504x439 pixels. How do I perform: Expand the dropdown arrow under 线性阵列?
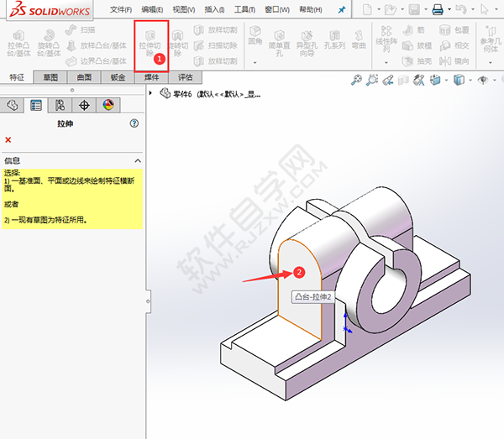coord(386,63)
